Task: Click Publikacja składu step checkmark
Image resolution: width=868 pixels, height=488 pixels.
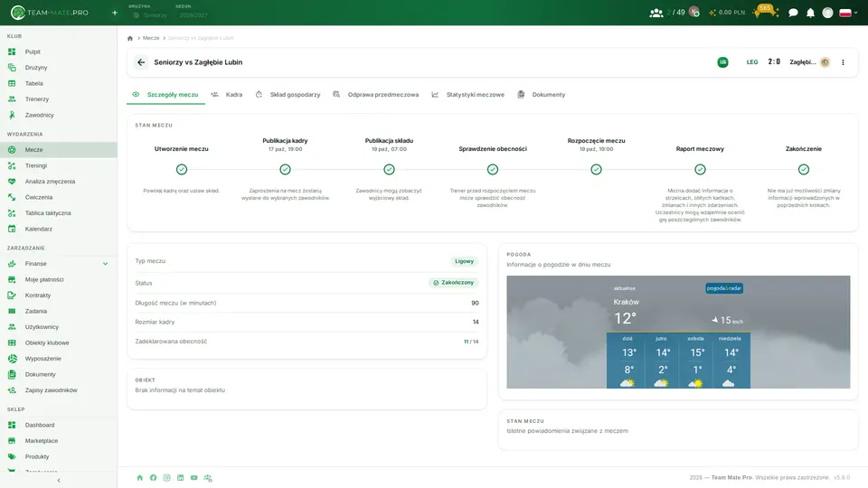Action: pos(389,169)
